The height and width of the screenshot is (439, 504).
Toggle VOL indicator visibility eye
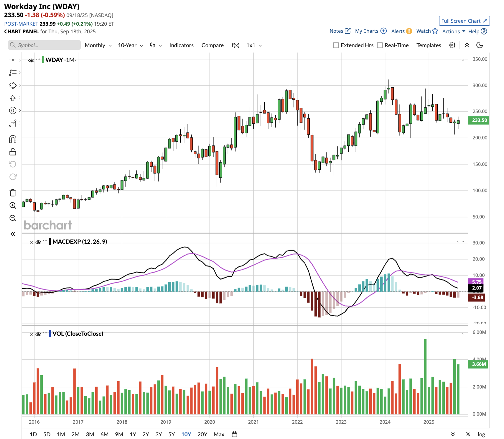coord(38,334)
